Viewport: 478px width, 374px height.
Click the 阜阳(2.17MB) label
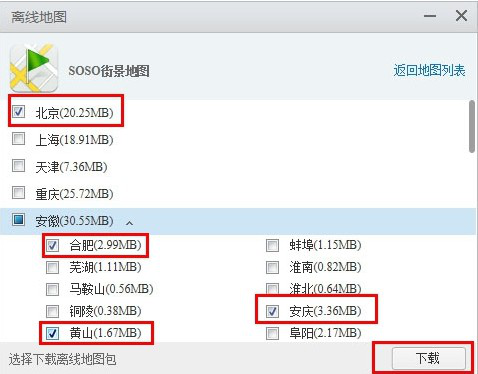[x=325, y=333]
